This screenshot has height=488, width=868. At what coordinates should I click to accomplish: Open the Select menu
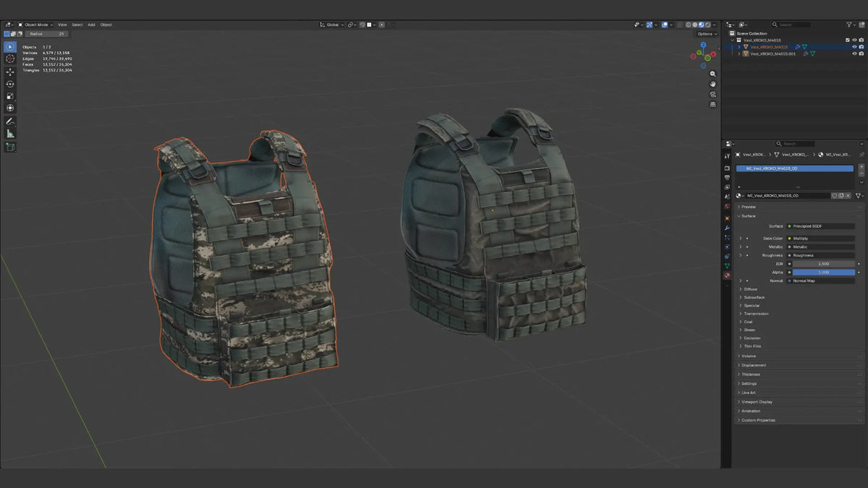[x=77, y=25]
